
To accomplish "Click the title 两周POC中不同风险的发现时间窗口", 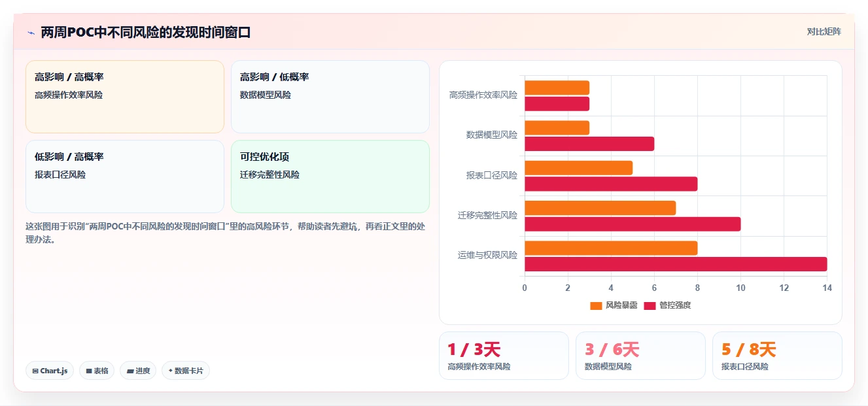I will pyautogui.click(x=146, y=33).
